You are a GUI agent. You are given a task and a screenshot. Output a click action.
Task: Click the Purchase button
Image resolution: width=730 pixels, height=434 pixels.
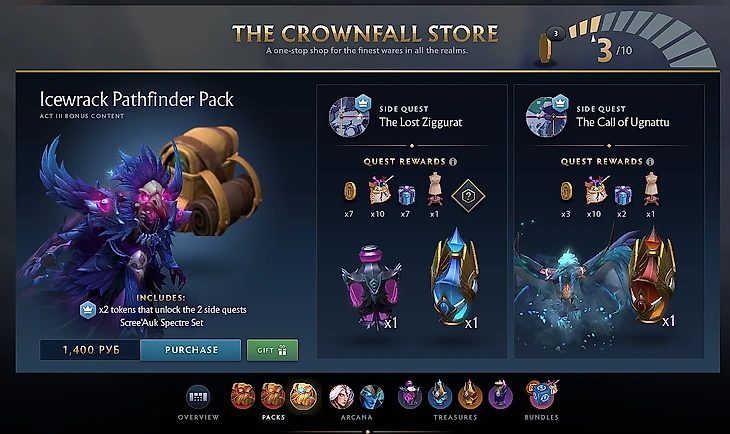(x=191, y=350)
